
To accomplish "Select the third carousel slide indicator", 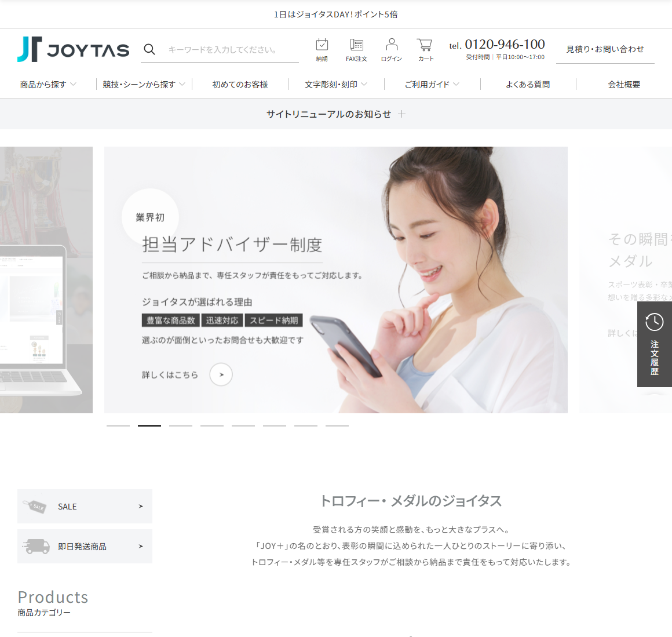I will (x=181, y=425).
